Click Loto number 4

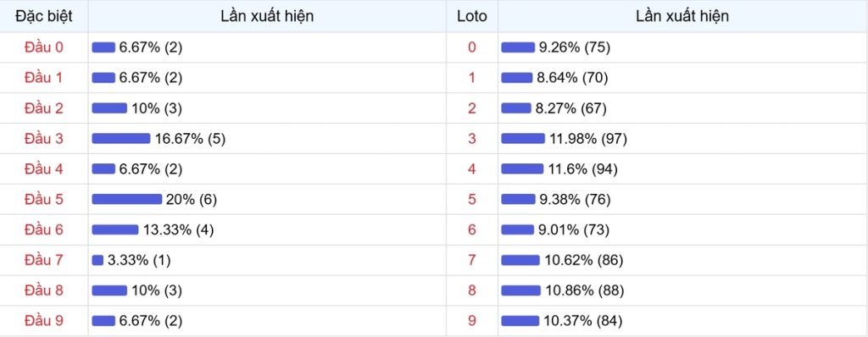[471, 168]
